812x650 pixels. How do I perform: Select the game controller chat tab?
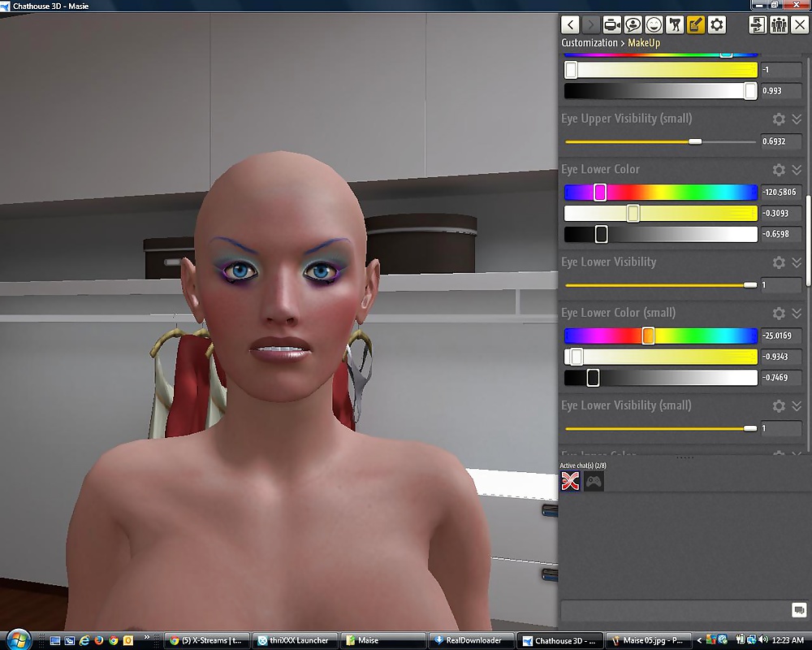594,482
